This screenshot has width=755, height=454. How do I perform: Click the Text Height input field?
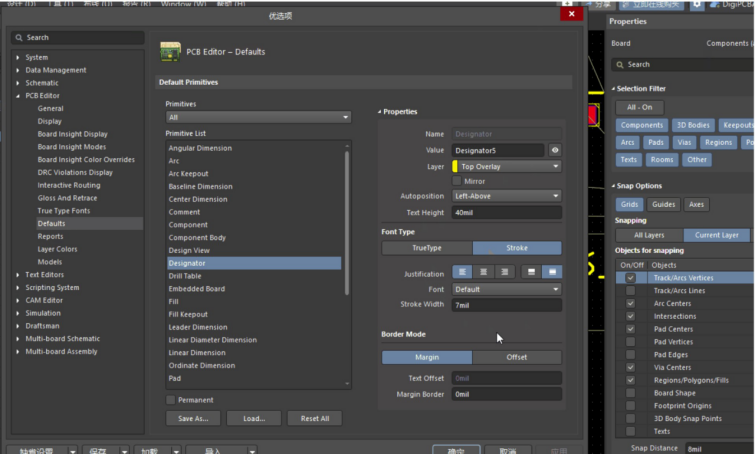506,212
